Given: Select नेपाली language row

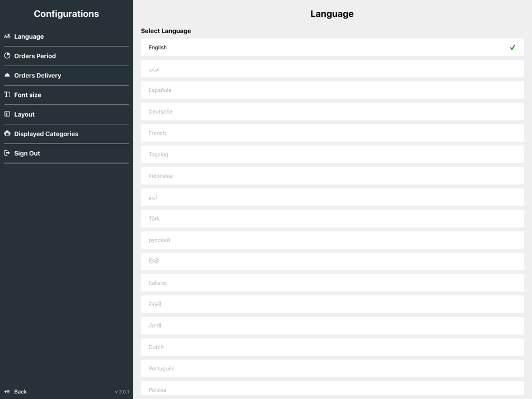Looking at the screenshot, I should coord(332,304).
